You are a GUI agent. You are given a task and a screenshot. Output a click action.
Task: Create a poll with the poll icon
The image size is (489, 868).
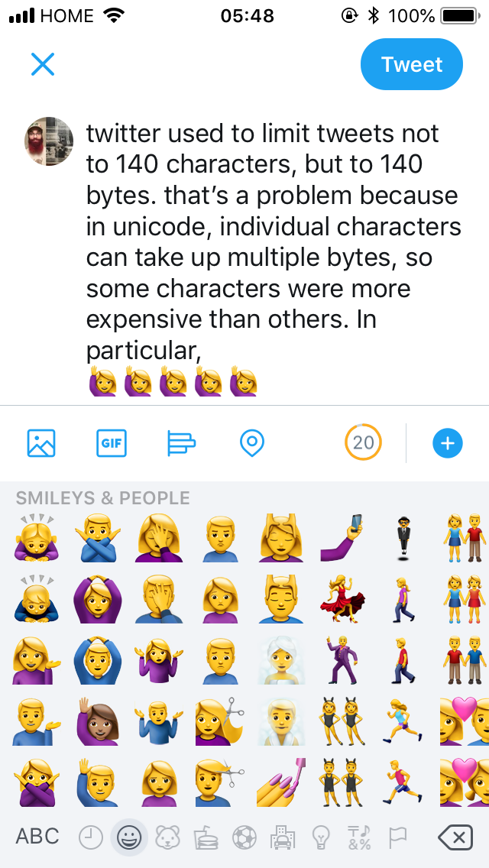tap(181, 443)
